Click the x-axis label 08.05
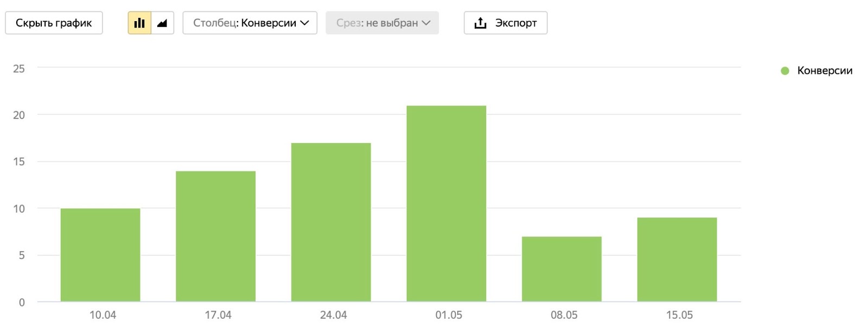This screenshot has height=334, width=868. coord(564,315)
